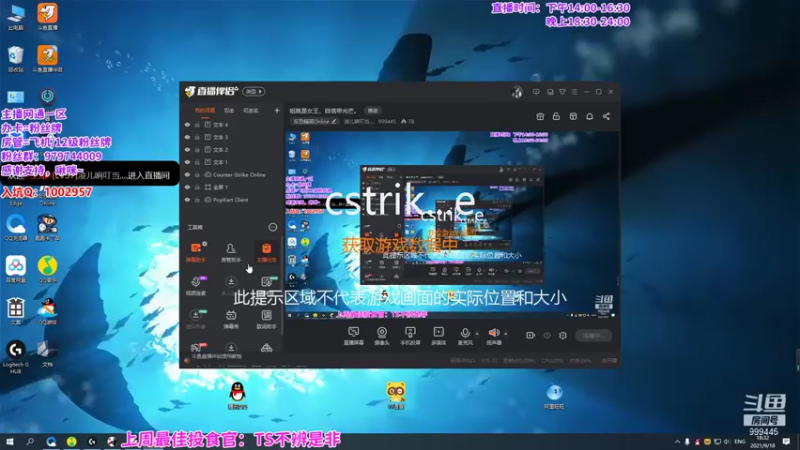Hide the 文本 1 source with its eye icon

pos(187,162)
